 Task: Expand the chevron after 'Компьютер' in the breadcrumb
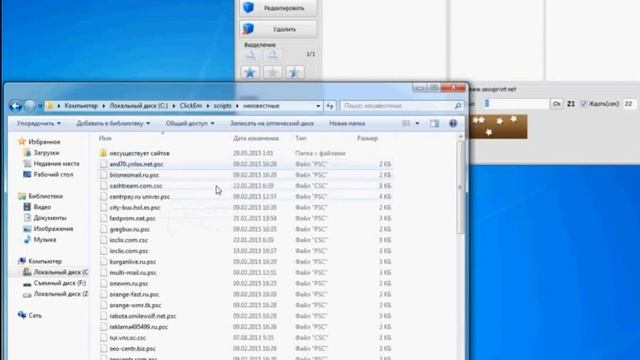coord(104,106)
